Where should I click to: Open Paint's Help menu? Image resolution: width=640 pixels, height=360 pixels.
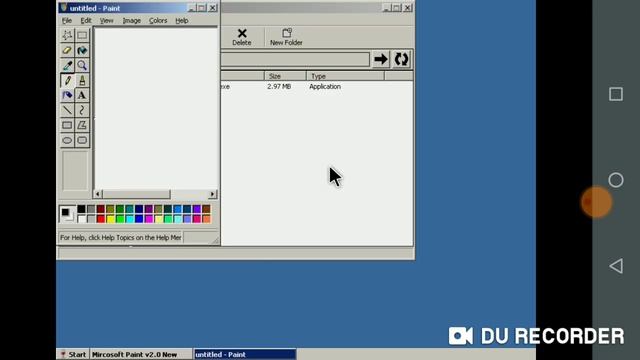click(x=182, y=20)
